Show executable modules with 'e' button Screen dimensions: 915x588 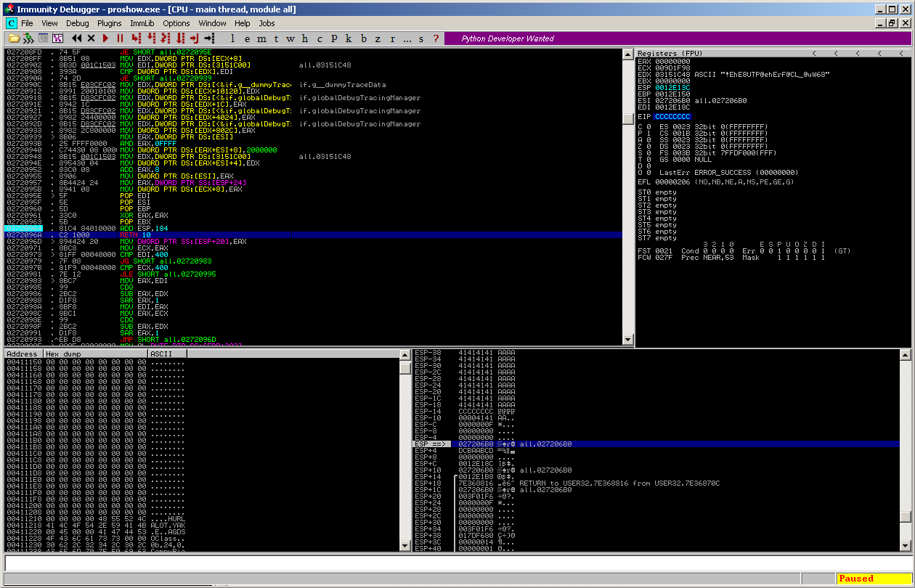click(248, 38)
